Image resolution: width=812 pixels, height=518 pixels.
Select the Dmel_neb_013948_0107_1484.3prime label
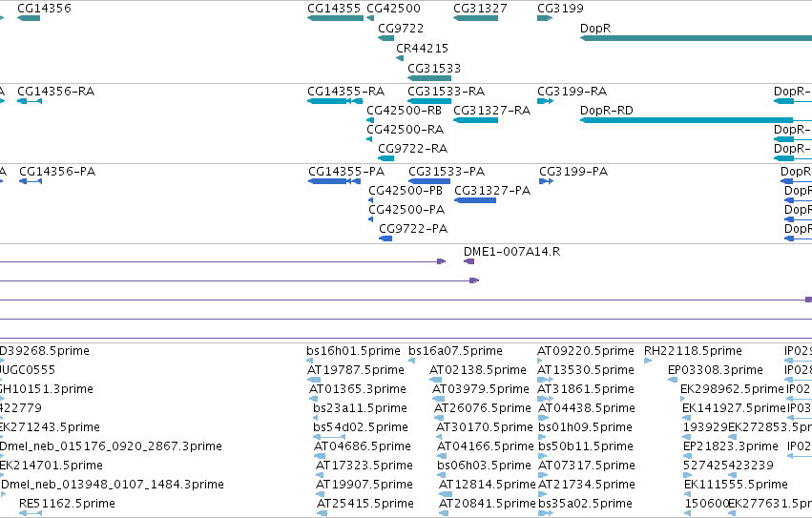(x=113, y=486)
